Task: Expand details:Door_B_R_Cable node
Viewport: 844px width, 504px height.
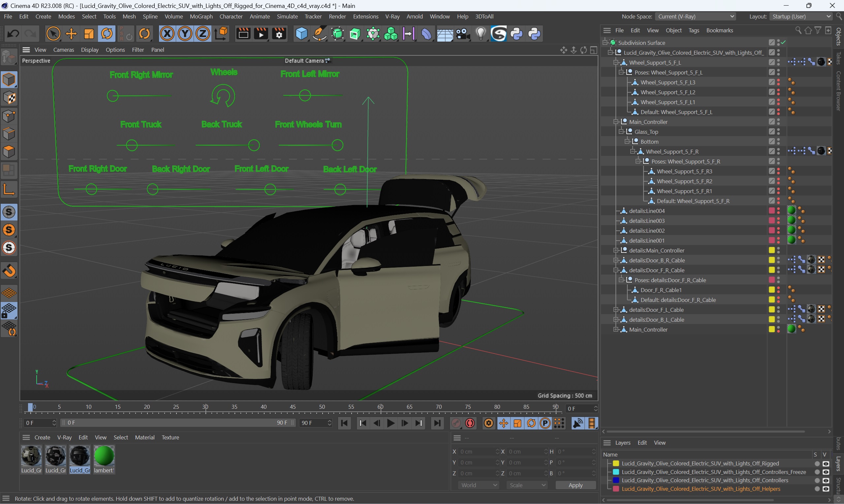Action: point(616,260)
